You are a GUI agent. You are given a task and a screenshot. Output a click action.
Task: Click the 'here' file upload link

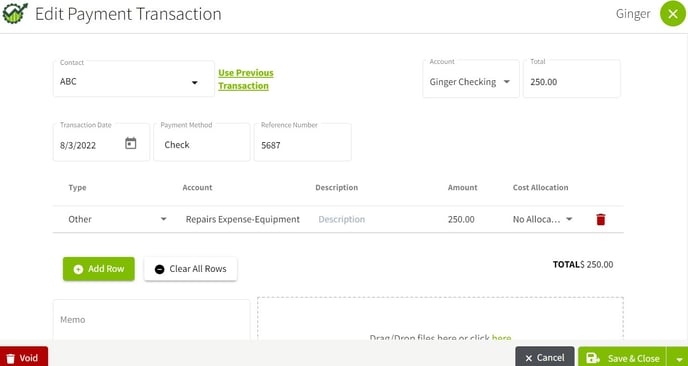(x=502, y=338)
